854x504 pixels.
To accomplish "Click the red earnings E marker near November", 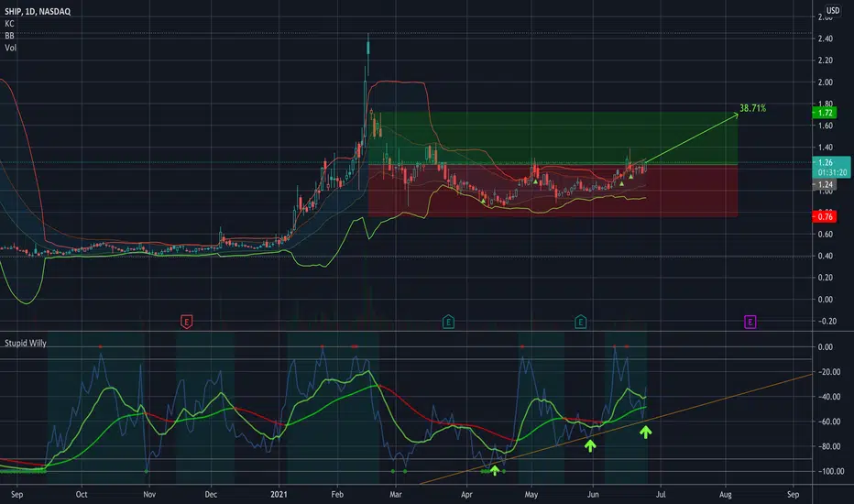I will coord(186,322).
